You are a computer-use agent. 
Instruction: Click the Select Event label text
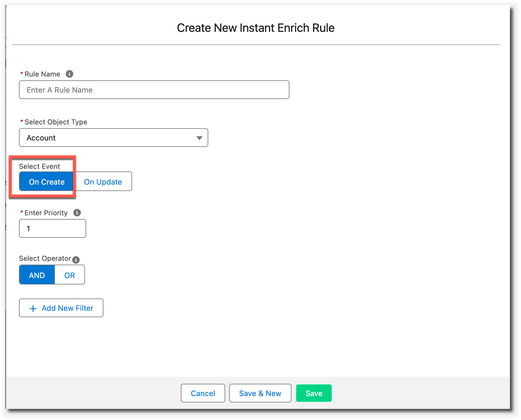39,166
